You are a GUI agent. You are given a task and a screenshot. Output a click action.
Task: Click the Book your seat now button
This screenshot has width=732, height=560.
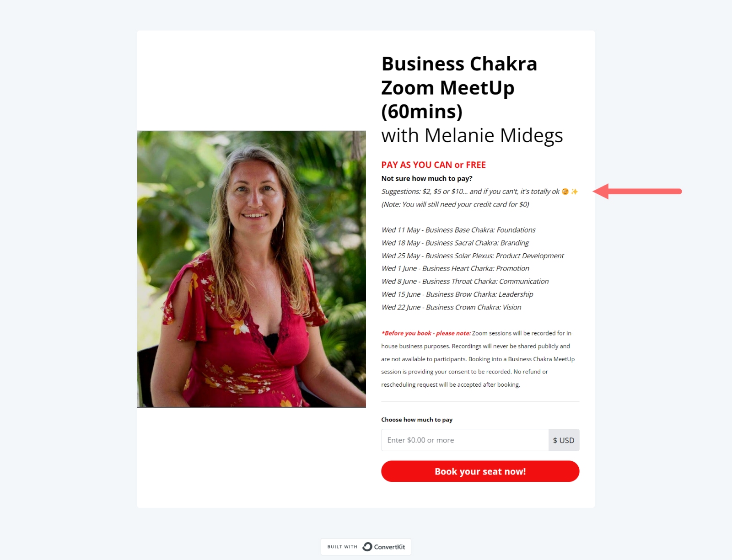tap(480, 471)
